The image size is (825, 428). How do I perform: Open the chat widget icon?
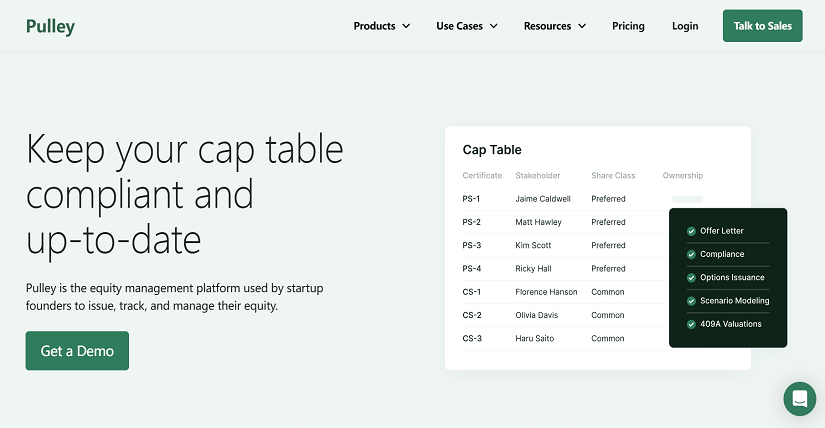[799, 399]
